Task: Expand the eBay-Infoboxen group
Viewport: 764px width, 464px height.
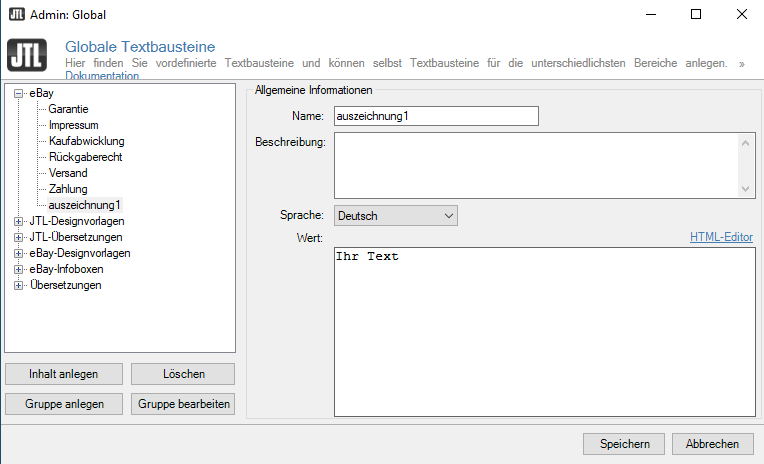Action: [x=19, y=270]
